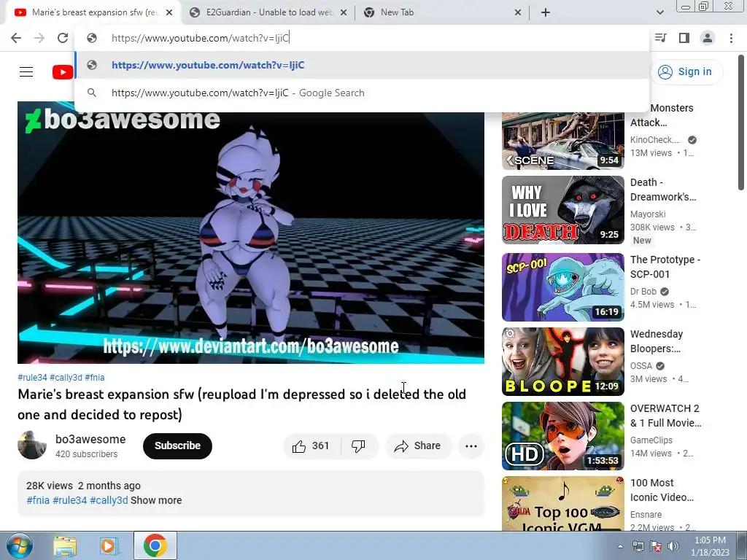Launch Windows Media Player from taskbar

109,546
